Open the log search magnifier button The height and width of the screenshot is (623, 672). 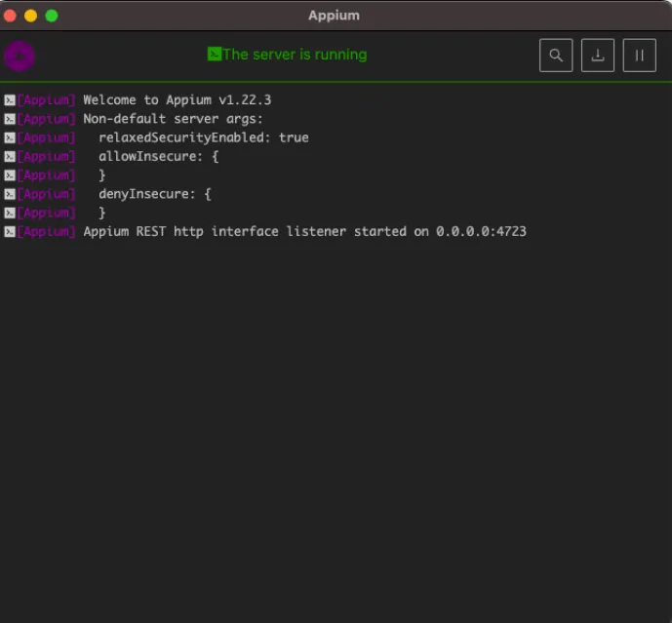coord(556,56)
